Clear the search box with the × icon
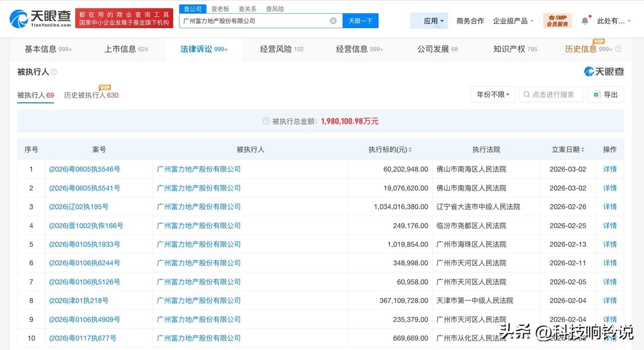This screenshot has height=350, width=644. (332, 20)
